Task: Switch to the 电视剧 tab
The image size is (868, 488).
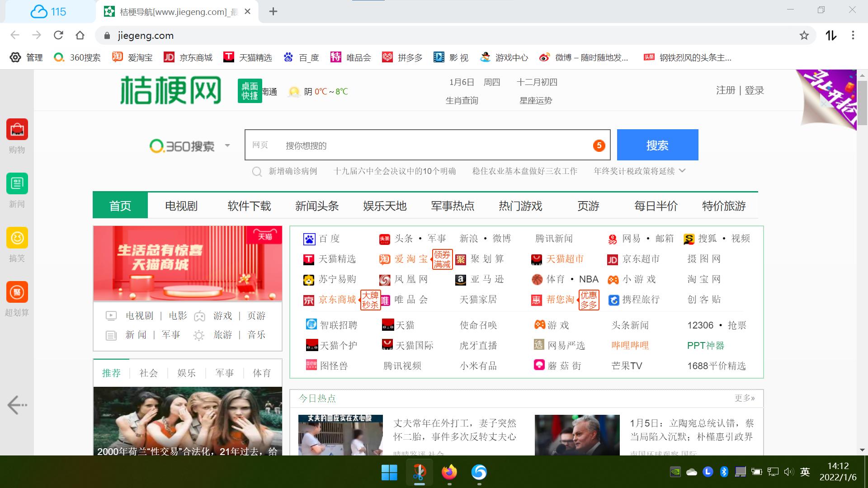Action: click(x=181, y=206)
